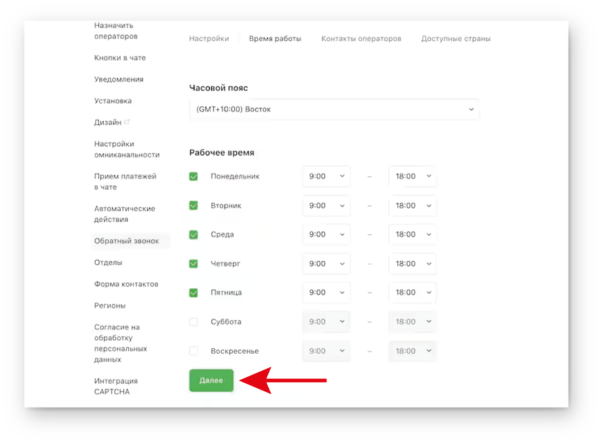
Task: Open Воскресенье start time dropdown
Action: coord(326,351)
